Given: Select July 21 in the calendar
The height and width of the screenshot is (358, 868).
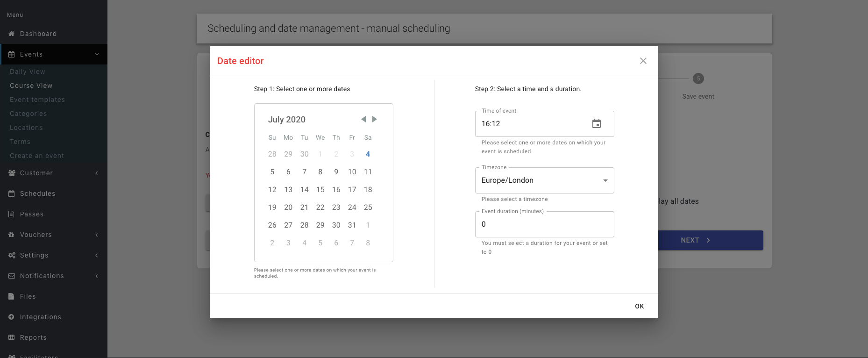Looking at the screenshot, I should [305, 208].
